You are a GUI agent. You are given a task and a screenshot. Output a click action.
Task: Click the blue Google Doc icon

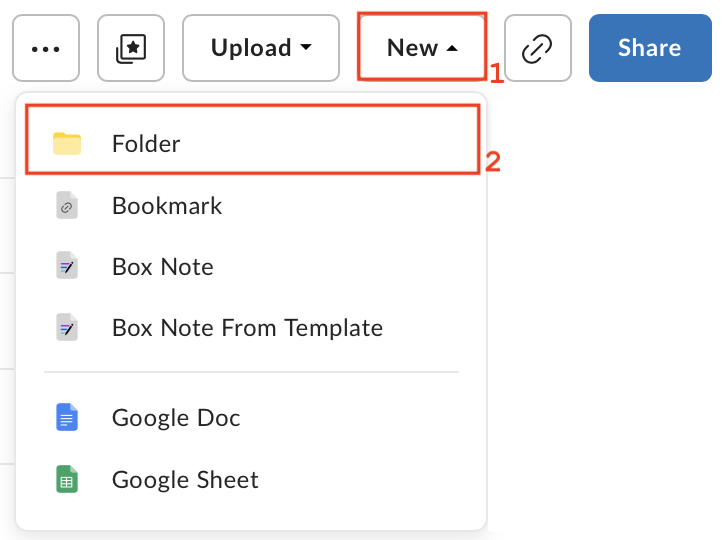pyautogui.click(x=67, y=417)
